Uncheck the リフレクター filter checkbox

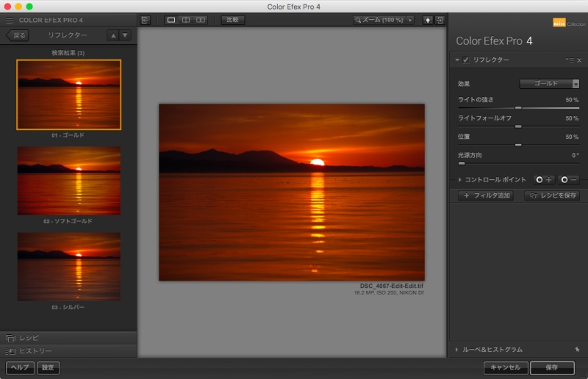[466, 60]
